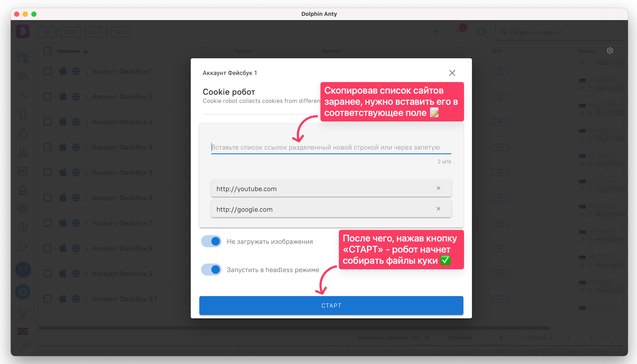The image size is (637, 364).
Task: Remove the youtube.com URL entry
Action: pos(438,188)
